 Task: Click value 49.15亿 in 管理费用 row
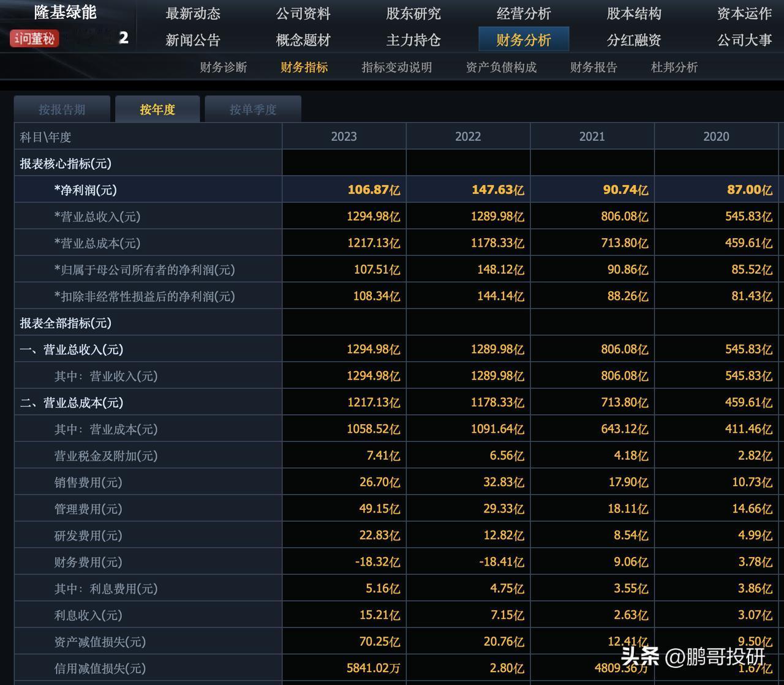[x=380, y=509]
